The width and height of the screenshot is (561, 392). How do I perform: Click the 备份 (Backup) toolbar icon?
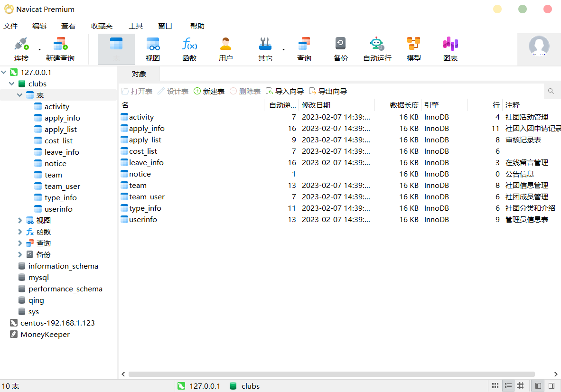tap(340, 49)
